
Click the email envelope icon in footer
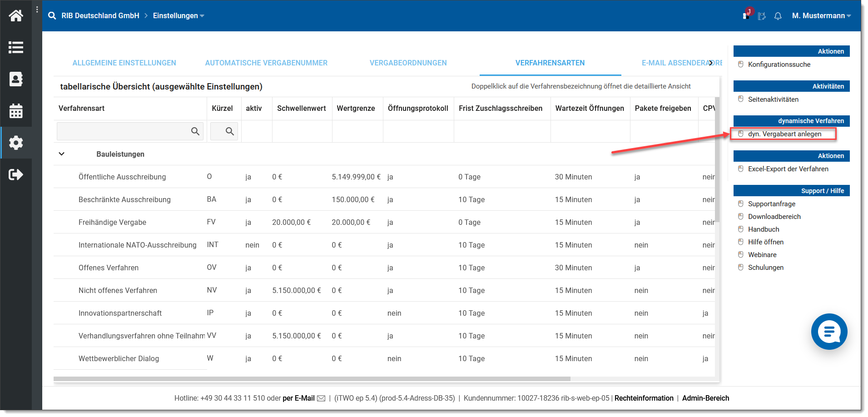(x=321, y=398)
